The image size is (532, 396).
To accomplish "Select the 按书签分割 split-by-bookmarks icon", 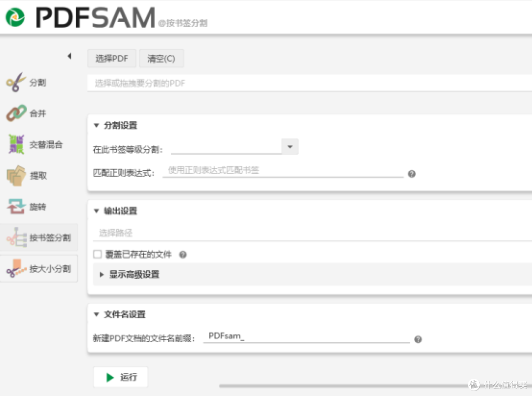I will point(16,237).
